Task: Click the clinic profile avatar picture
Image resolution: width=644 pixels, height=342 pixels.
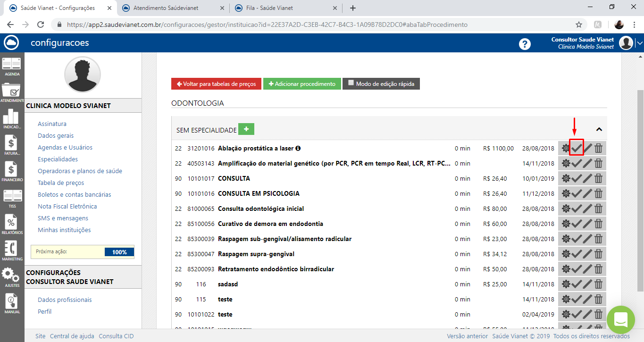Action: pos(83,75)
